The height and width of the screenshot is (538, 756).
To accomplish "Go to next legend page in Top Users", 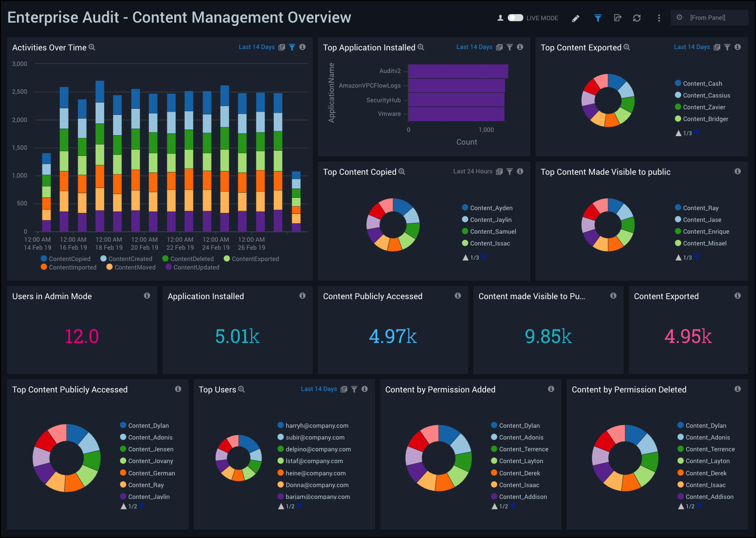I will pyautogui.click(x=300, y=506).
